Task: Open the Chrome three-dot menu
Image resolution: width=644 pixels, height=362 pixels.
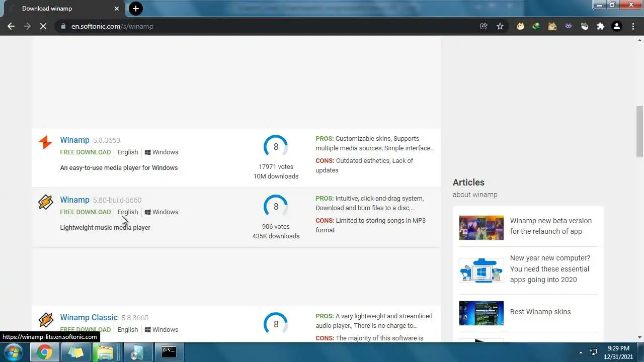Action: click(x=633, y=26)
